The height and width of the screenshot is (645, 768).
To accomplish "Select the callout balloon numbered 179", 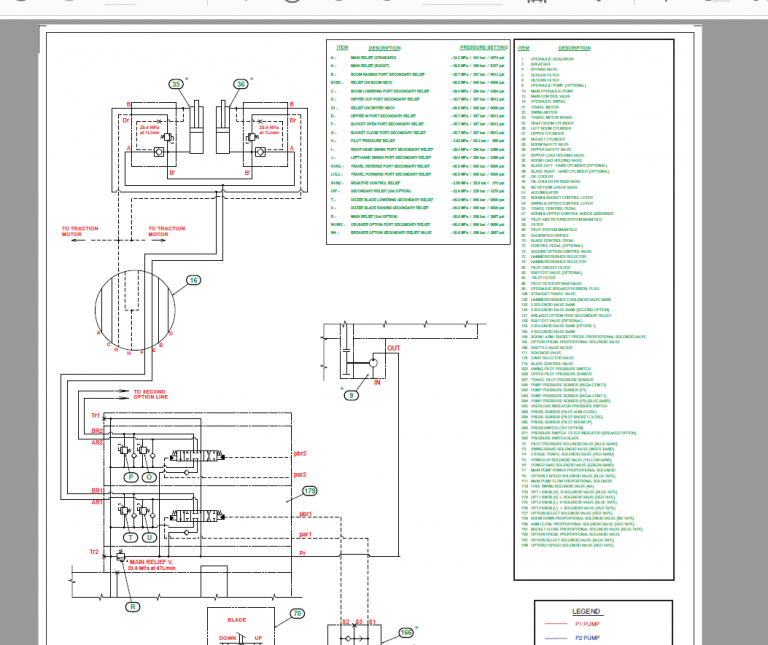I will [x=309, y=491].
